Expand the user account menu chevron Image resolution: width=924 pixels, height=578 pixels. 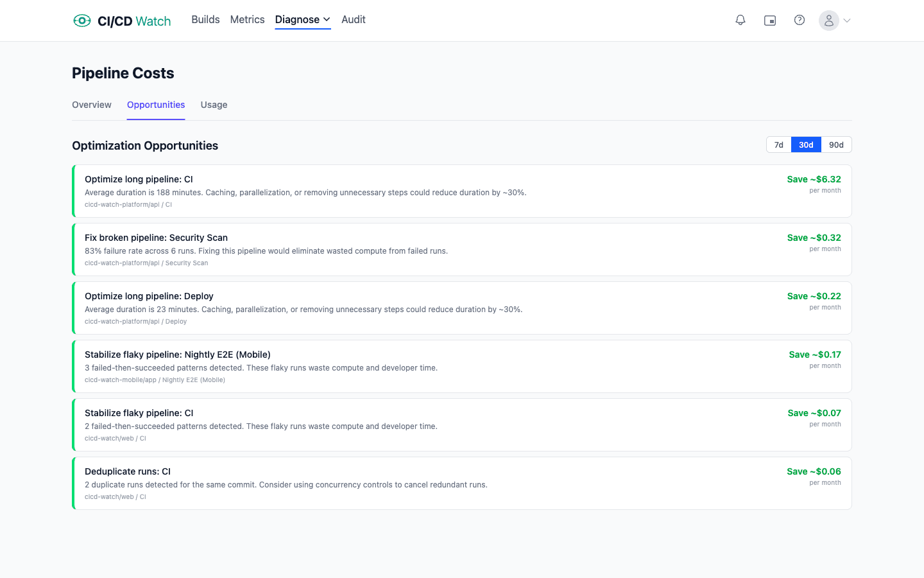pos(847,21)
